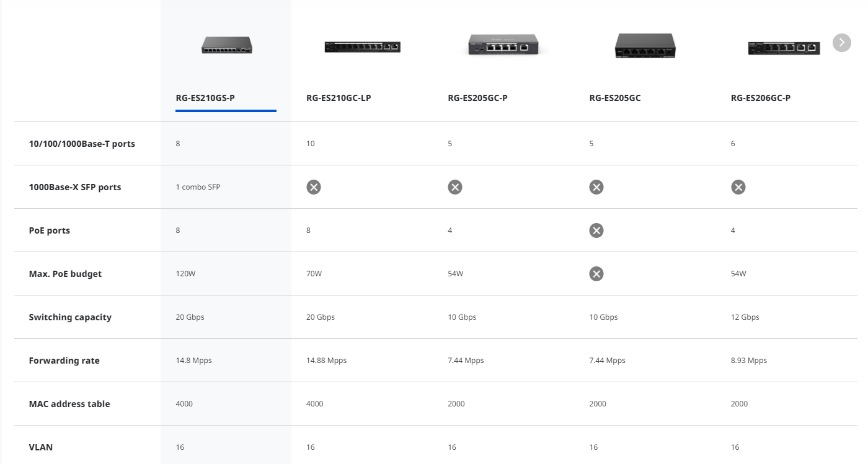Click the 120W PoE budget value

(x=185, y=274)
